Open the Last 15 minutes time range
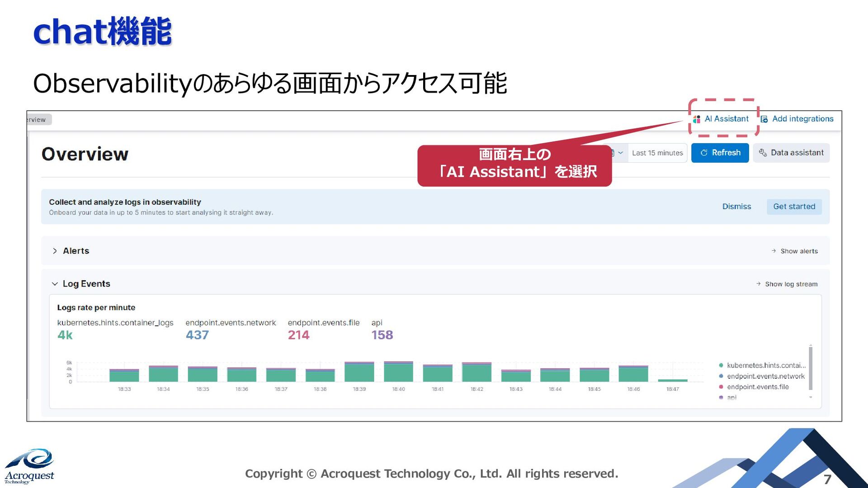Image resolution: width=868 pixels, height=488 pixels. [657, 153]
